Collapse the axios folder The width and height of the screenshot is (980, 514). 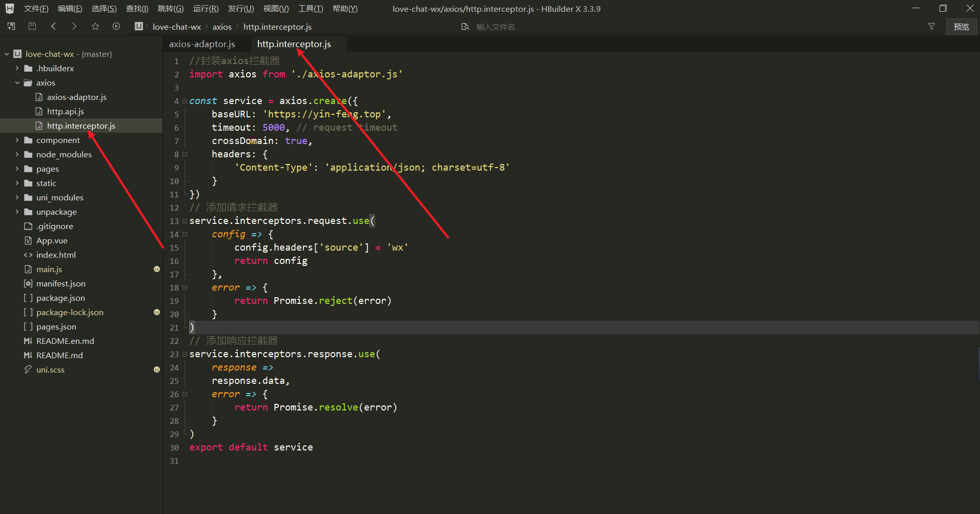(x=17, y=83)
